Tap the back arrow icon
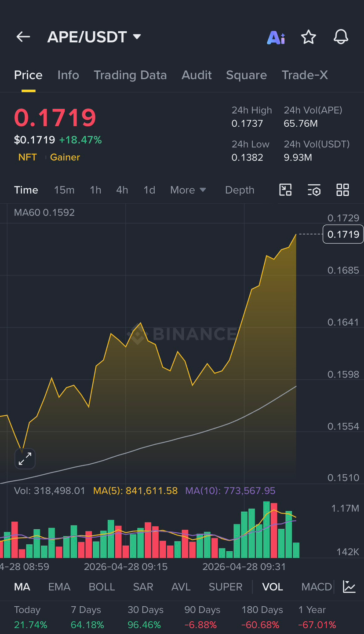Screen dimensions: 364x634 [23, 37]
